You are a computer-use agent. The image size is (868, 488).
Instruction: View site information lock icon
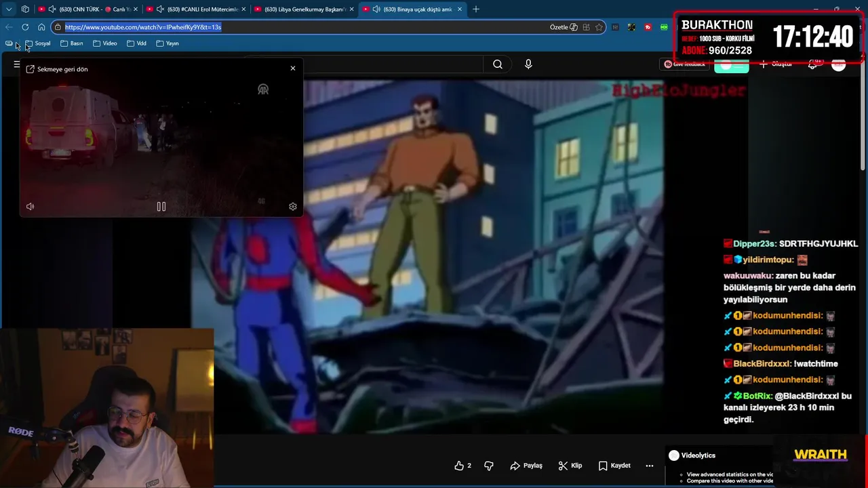[59, 27]
